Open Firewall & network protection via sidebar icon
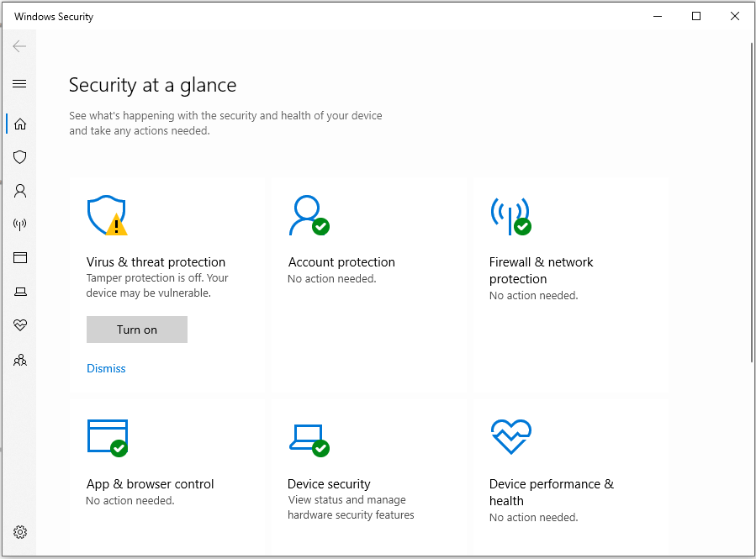This screenshot has width=756, height=559. 19,224
